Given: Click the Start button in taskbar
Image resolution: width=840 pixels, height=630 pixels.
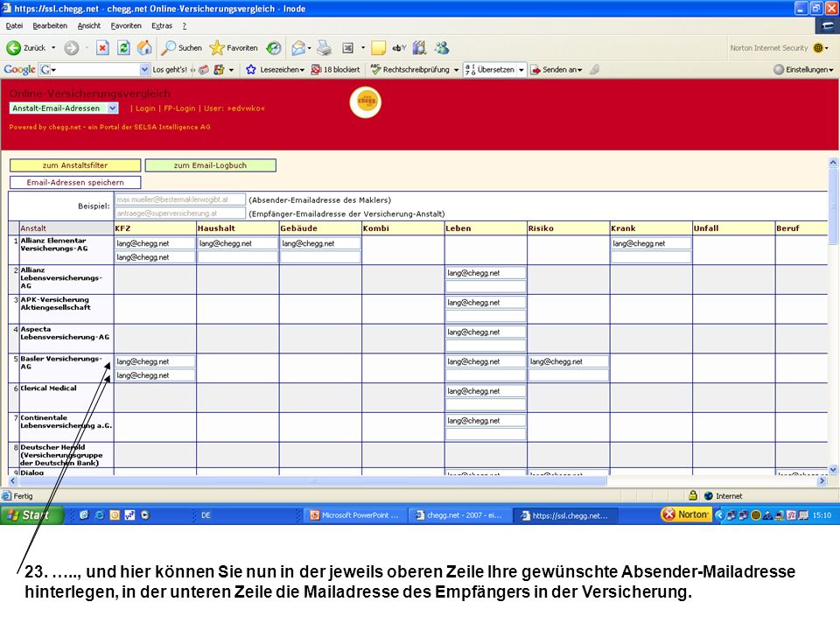Looking at the screenshot, I should coord(31,515).
